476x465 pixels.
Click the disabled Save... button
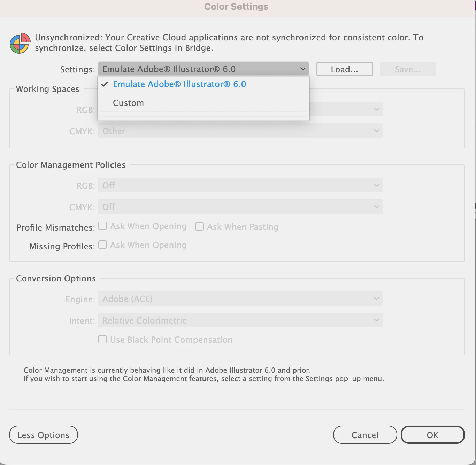[408, 69]
